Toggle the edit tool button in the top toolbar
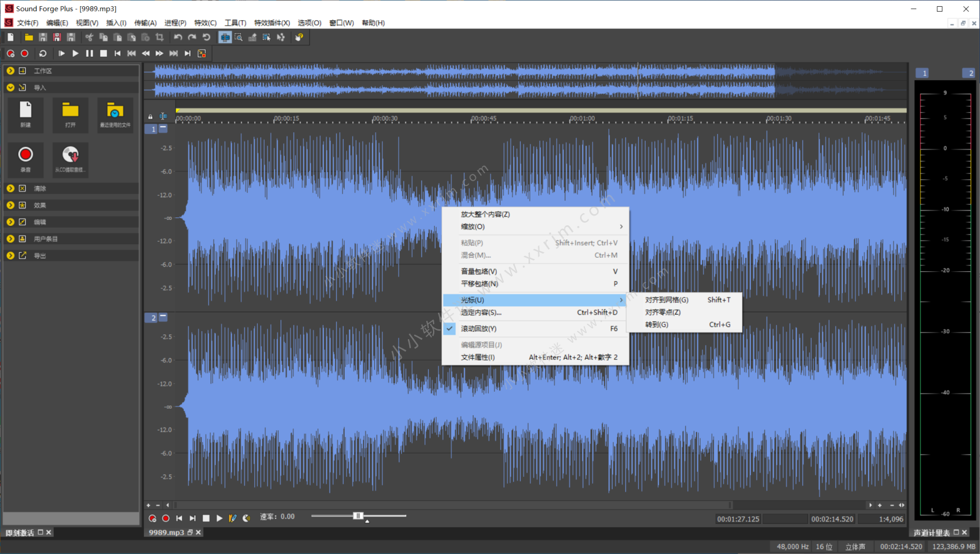 click(225, 37)
